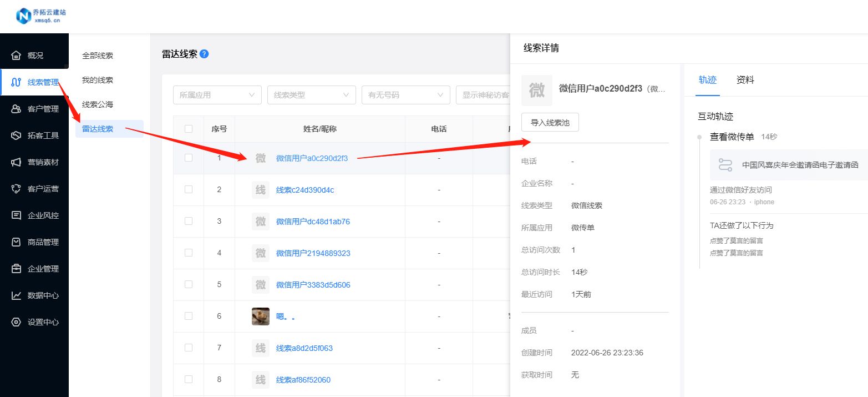
Task: Click the large 微 avatar in 线索详情 panel
Action: tap(537, 91)
